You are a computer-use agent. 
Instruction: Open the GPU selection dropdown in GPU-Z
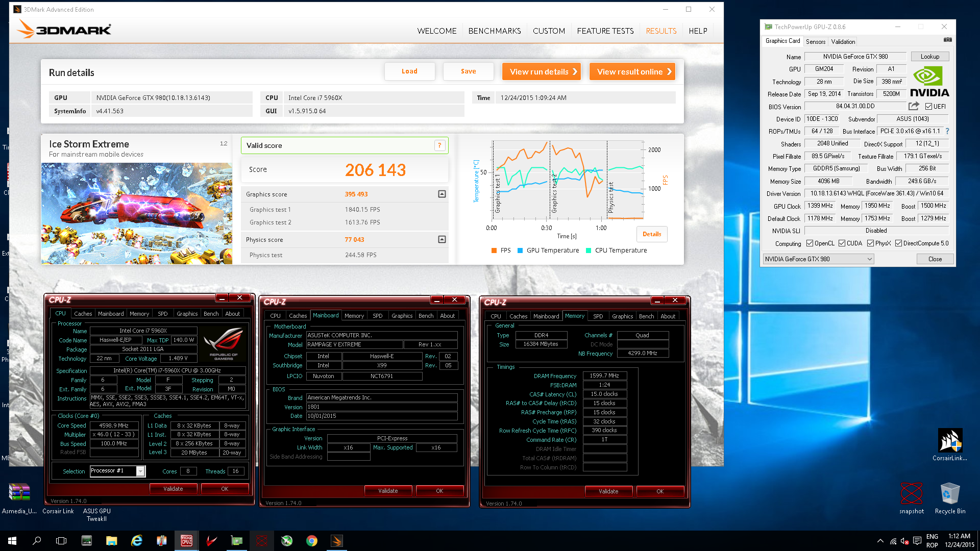coord(818,259)
